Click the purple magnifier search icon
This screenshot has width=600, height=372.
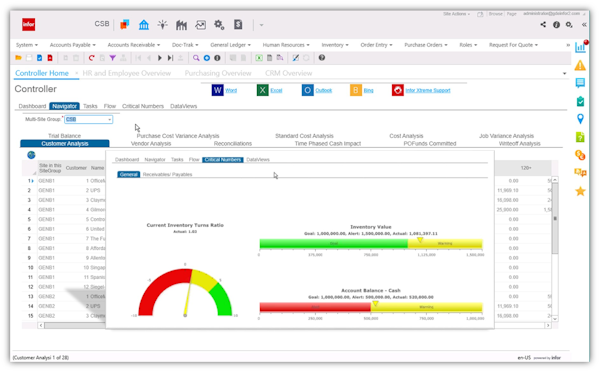[x=196, y=58]
